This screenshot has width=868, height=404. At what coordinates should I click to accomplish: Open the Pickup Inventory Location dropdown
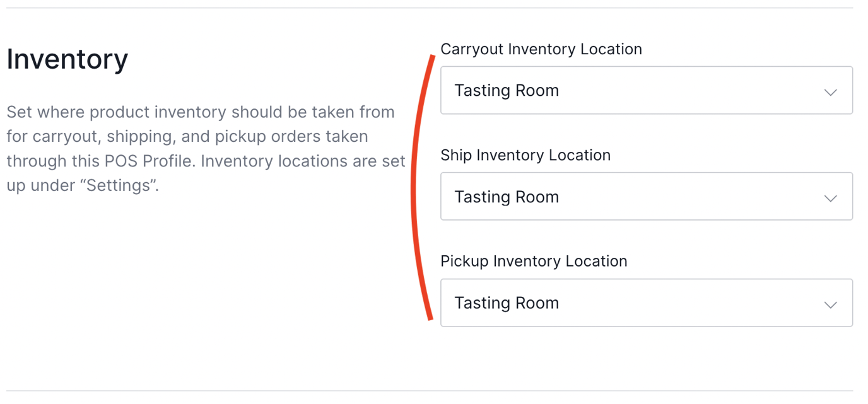tap(646, 303)
